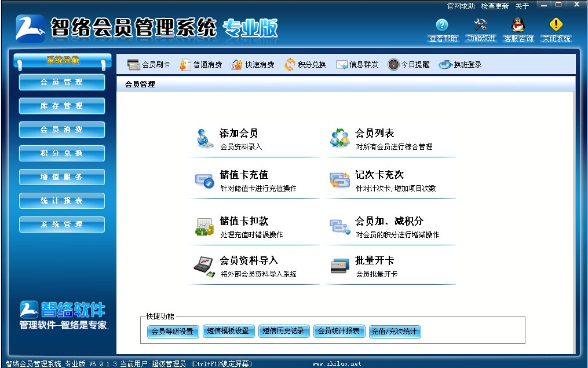Click the 换班登录 shift login icon
This screenshot has width=588, height=368.
(x=445, y=65)
